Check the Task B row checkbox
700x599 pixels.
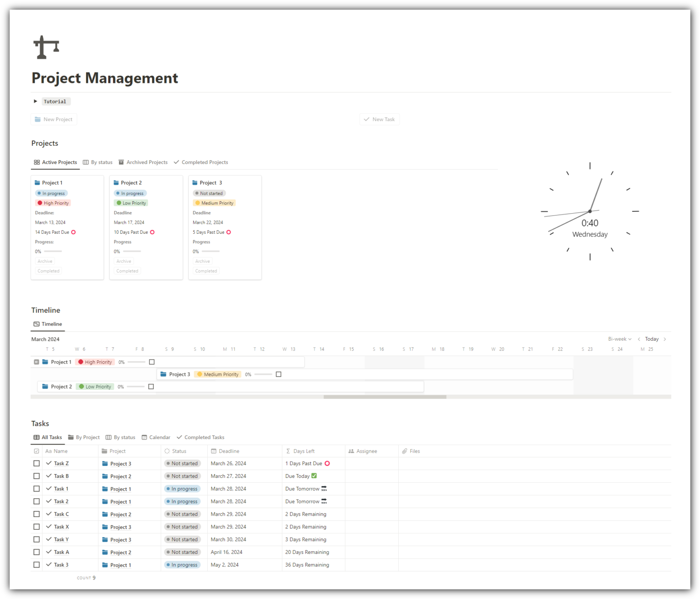click(x=36, y=476)
